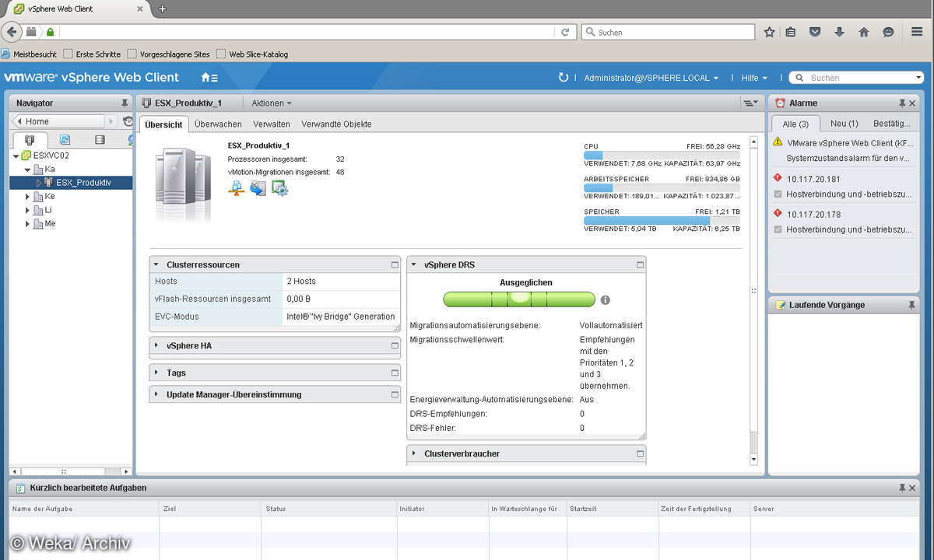The image size is (934, 560).
Task: Click the DRS info icon next to balance bar
Action: 605,300
